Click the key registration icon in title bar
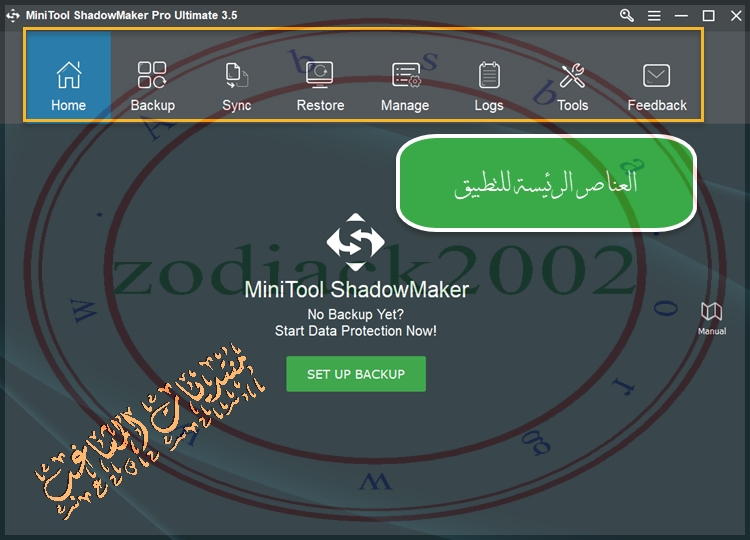750x540 pixels. point(627,15)
